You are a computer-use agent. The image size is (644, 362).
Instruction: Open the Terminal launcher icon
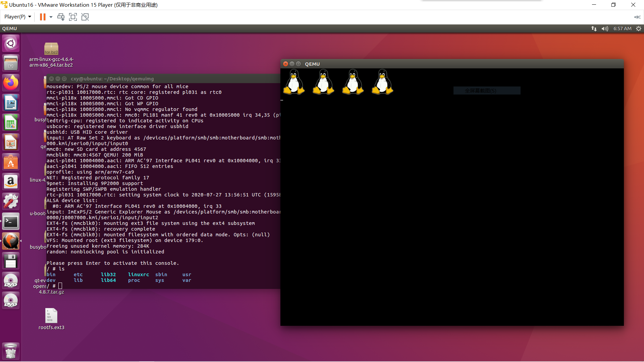pos(11,222)
